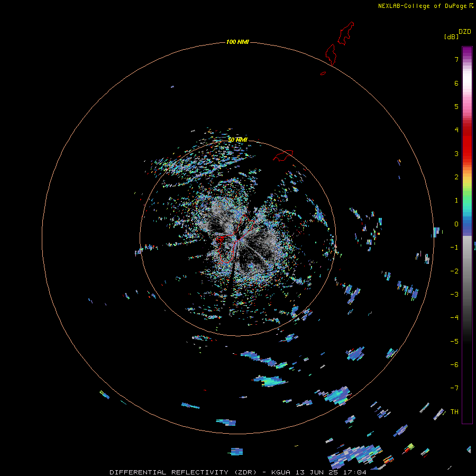Select the 7 value on the scale

click(x=456, y=59)
